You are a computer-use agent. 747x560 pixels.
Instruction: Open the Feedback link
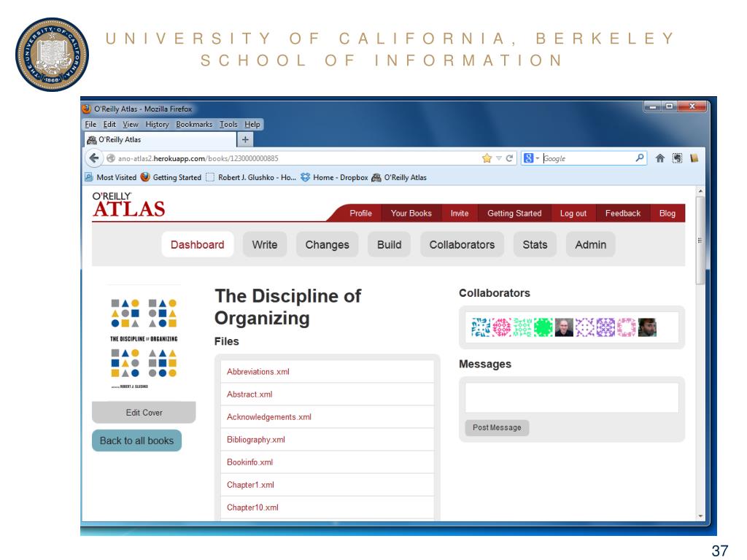click(623, 214)
